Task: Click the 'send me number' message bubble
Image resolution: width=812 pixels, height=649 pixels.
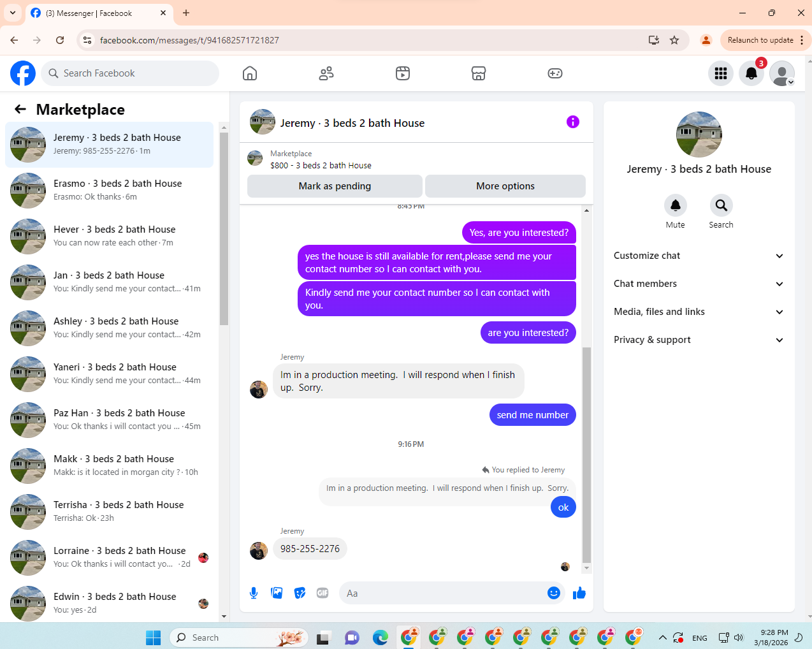Action: click(533, 415)
